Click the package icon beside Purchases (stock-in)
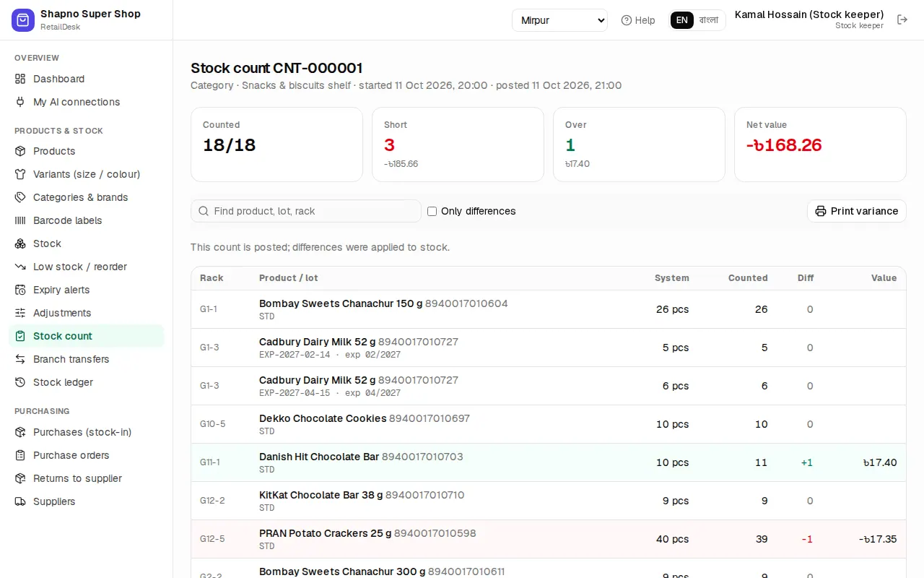This screenshot has height=578, width=924. (x=20, y=432)
